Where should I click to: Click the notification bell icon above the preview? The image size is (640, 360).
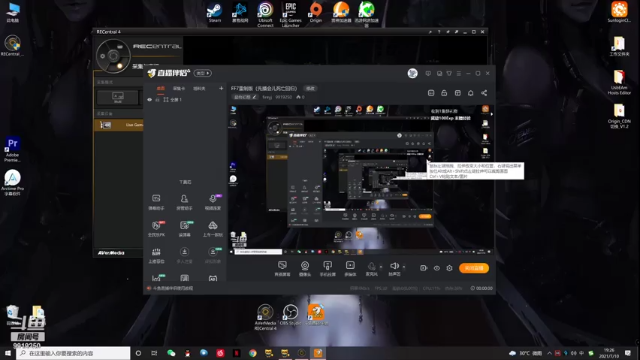[x=470, y=93]
